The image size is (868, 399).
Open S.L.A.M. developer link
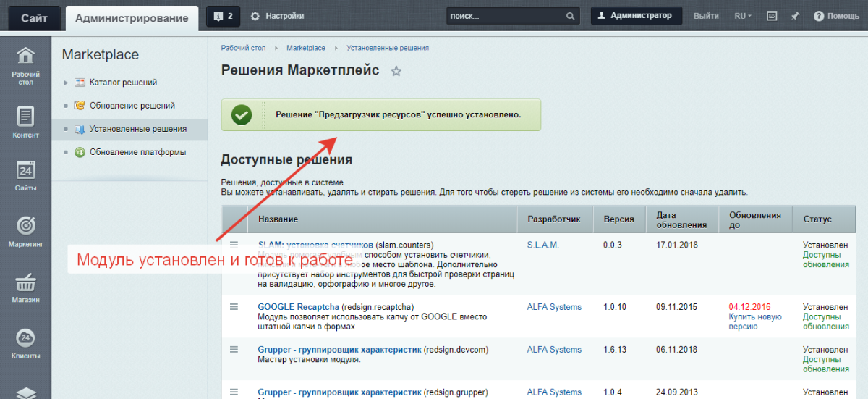point(543,245)
